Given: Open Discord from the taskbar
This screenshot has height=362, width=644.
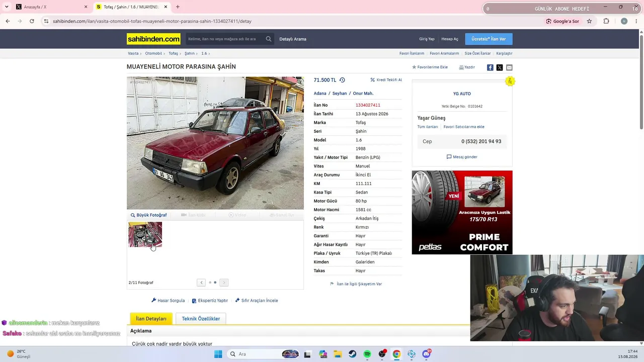Looking at the screenshot, I should [427, 354].
